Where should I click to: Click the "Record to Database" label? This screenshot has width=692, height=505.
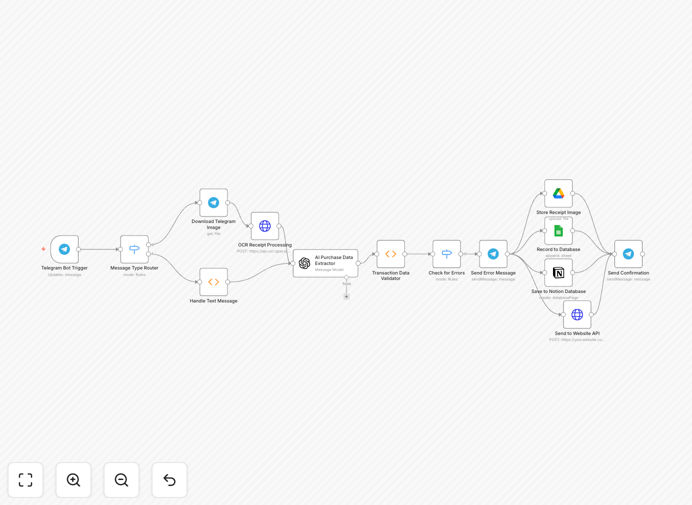coord(558,249)
